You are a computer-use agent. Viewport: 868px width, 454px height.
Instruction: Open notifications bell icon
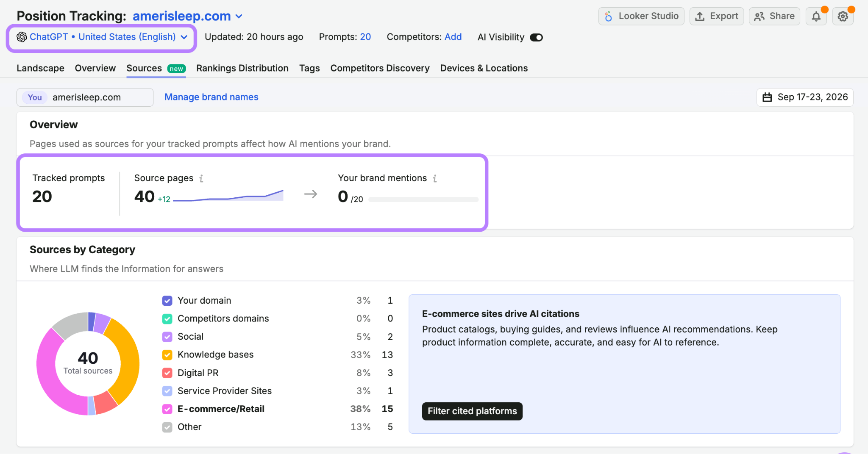tap(816, 16)
